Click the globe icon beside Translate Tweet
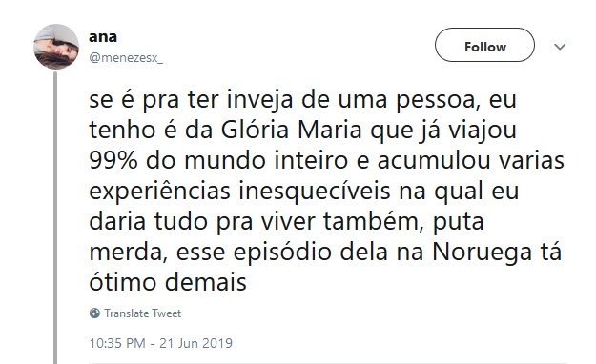596x364 pixels. [x=94, y=313]
